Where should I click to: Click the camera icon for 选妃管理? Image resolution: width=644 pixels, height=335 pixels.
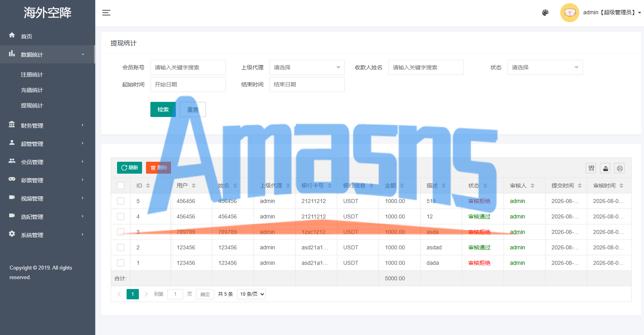[x=12, y=215]
